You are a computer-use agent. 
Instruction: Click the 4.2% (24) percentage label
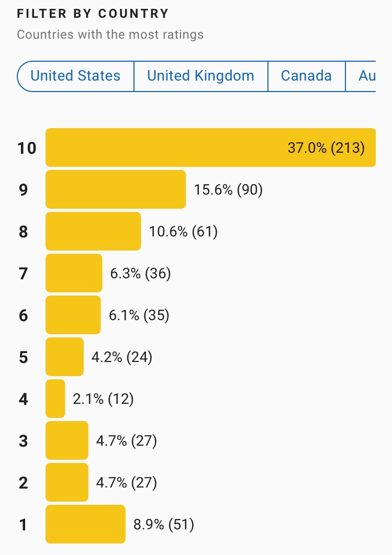pos(121,357)
